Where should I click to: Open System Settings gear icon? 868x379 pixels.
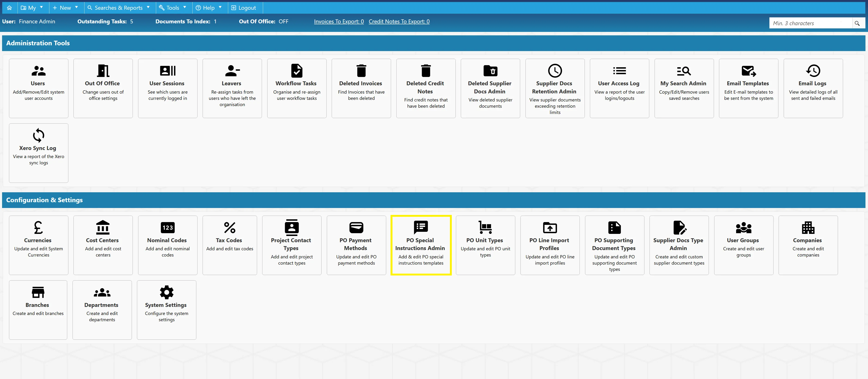click(167, 292)
